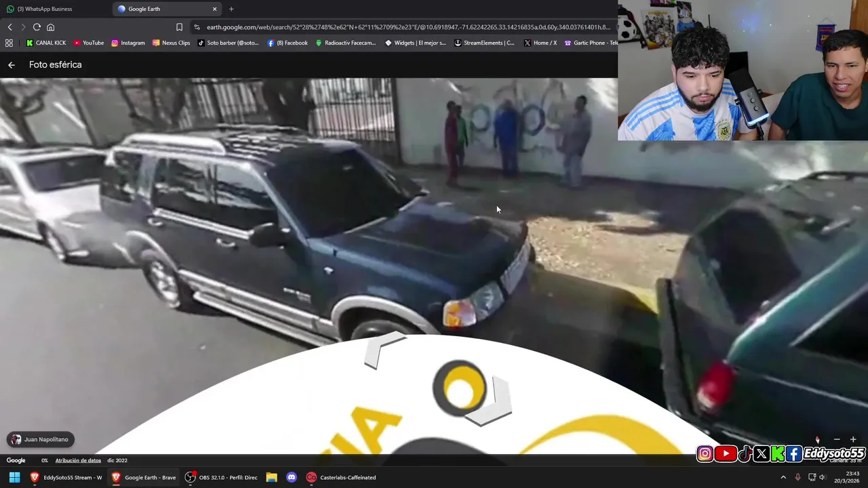This screenshot has width=868, height=488.
Task: Open the YouTube bookmark
Action: point(89,43)
